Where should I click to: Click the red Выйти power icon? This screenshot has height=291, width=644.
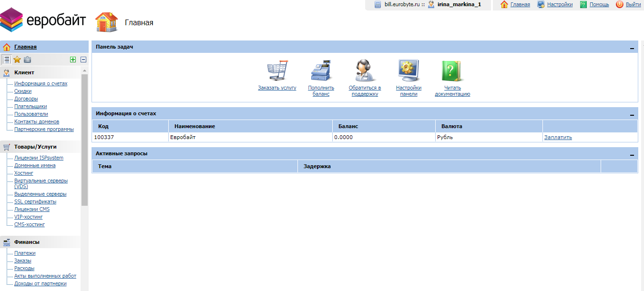pos(620,4)
